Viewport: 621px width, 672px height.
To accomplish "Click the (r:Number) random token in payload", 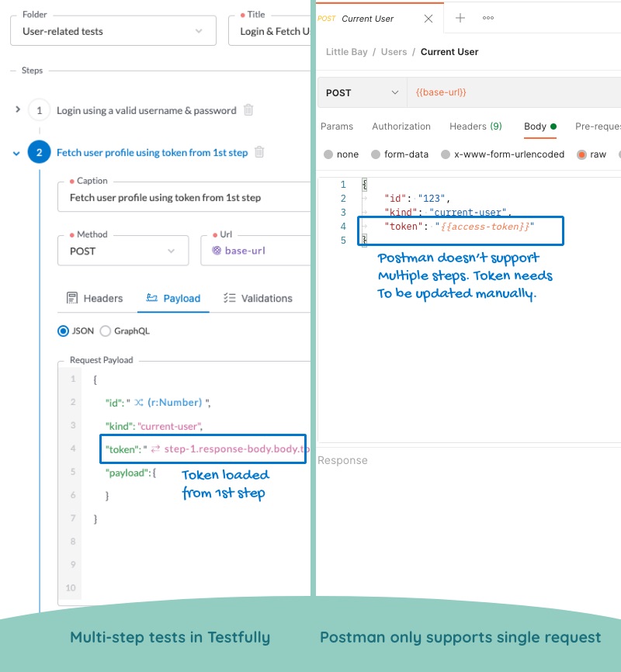I will (175, 403).
